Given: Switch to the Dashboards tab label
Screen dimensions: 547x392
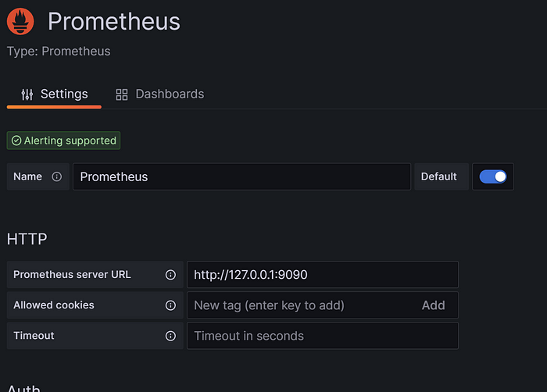Looking at the screenshot, I should [170, 94].
